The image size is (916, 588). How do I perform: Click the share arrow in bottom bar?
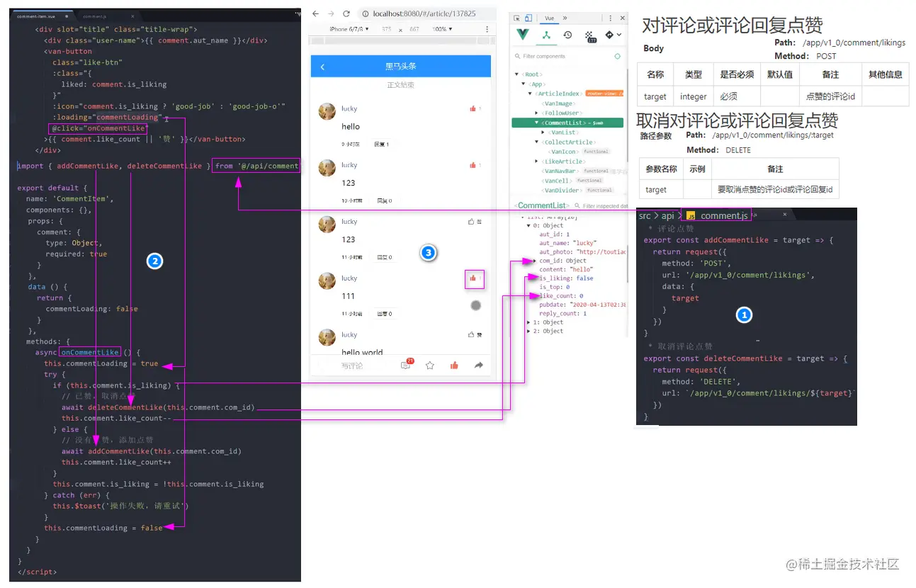(479, 366)
